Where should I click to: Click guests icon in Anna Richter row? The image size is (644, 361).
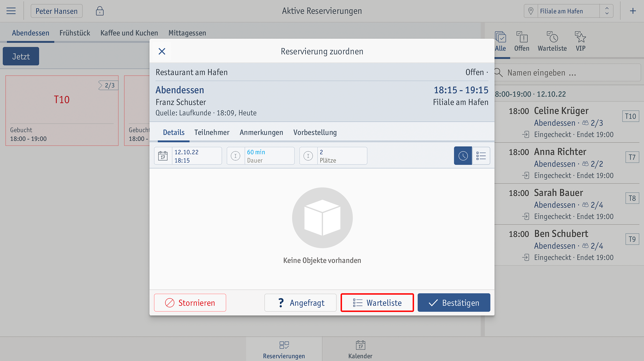click(585, 164)
